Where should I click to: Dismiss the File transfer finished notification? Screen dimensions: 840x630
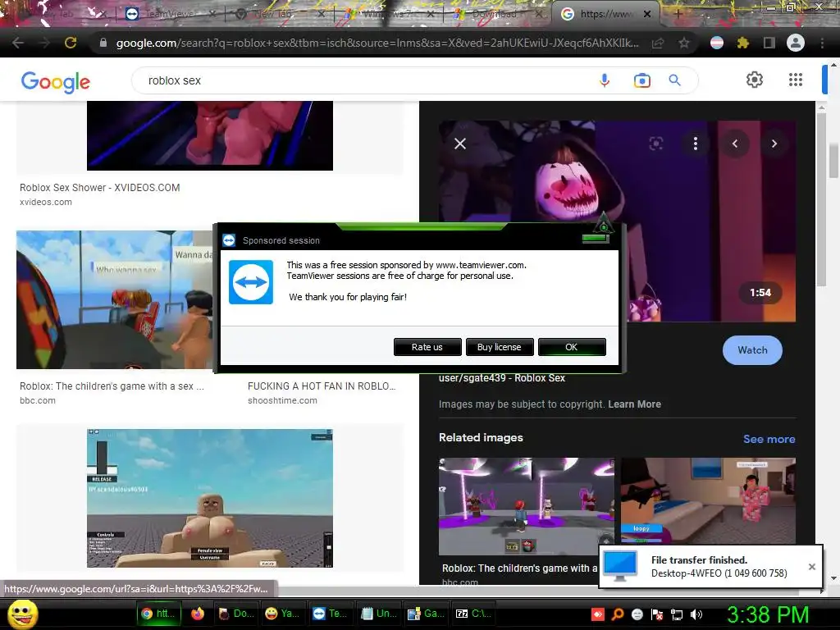click(x=811, y=567)
